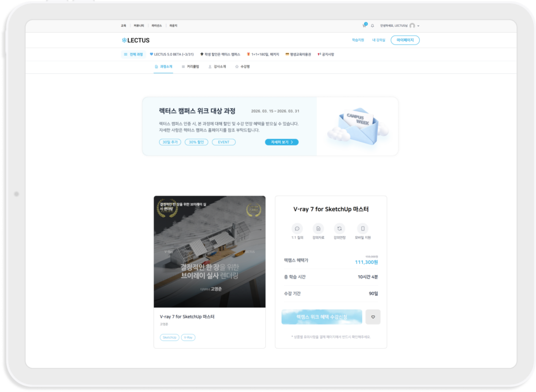Click the 모바일 지원 phone icon
The width and height of the screenshot is (536, 392).
click(x=363, y=229)
